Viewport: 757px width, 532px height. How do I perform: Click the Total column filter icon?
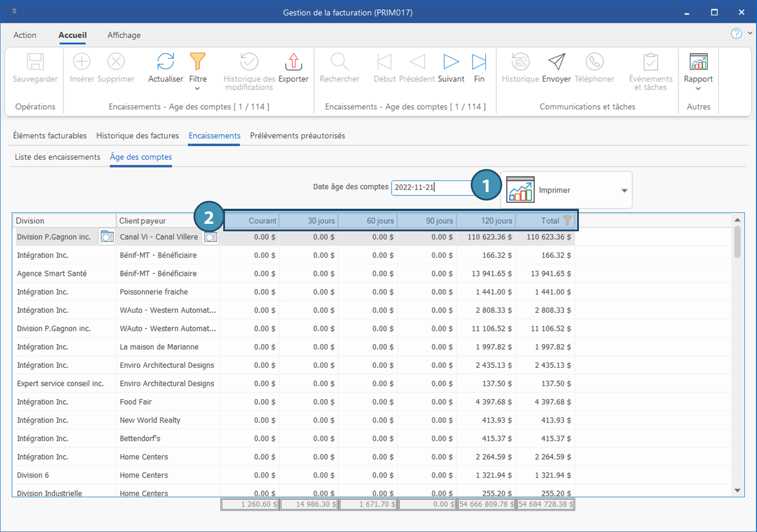click(567, 220)
